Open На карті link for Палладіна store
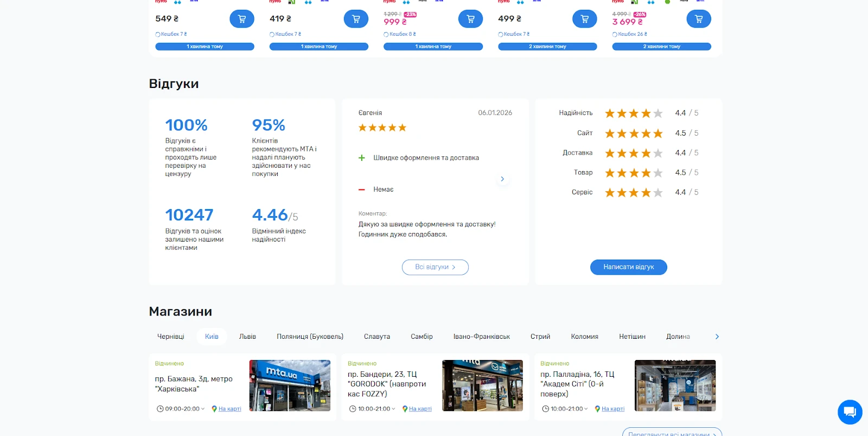 612,409
